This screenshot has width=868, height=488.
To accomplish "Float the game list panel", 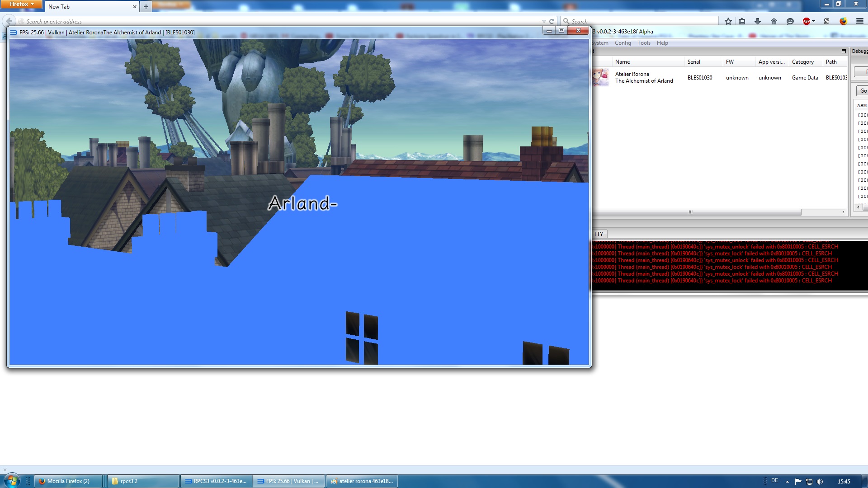I will (x=843, y=52).
